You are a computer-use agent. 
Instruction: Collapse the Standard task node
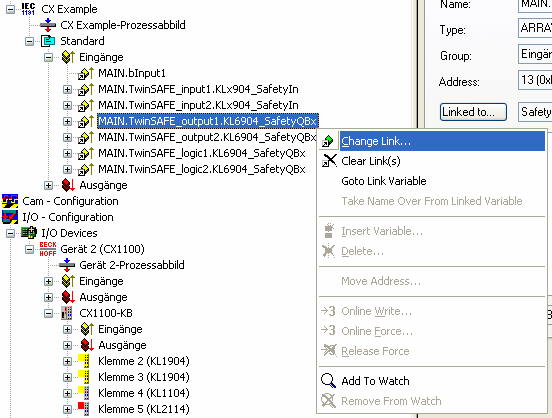tap(30, 41)
